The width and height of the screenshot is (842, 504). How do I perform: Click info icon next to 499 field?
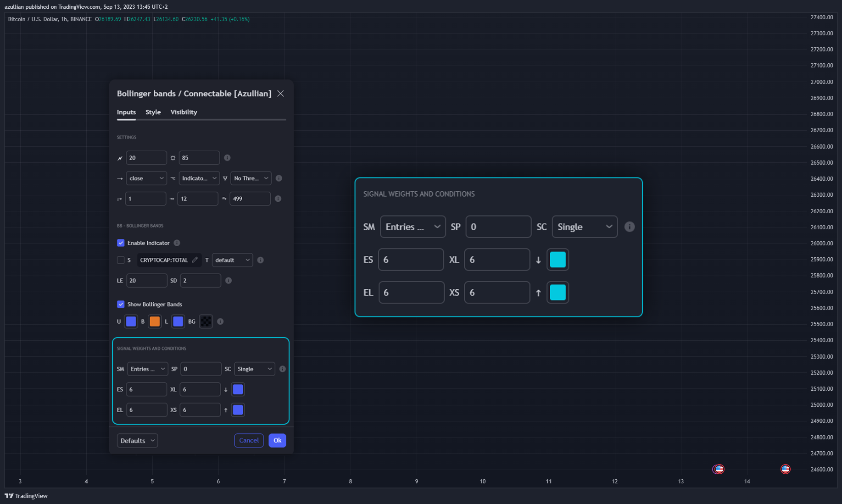[x=278, y=199]
